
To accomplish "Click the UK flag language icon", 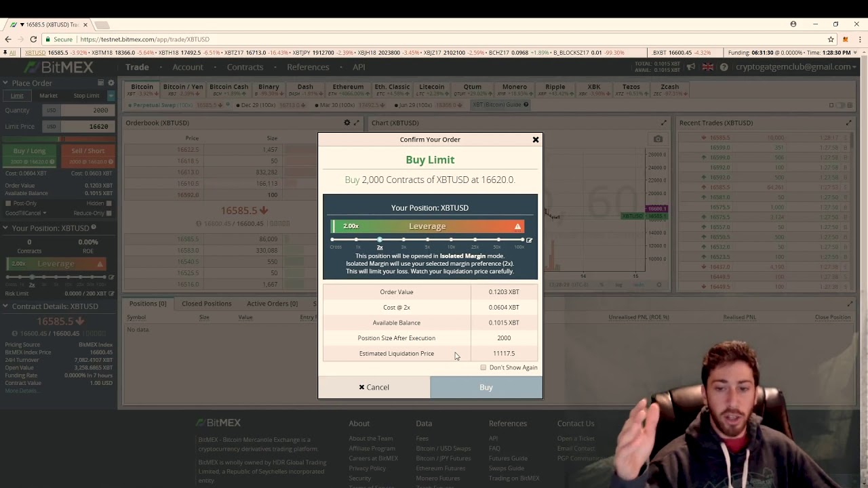I will 707,67.
